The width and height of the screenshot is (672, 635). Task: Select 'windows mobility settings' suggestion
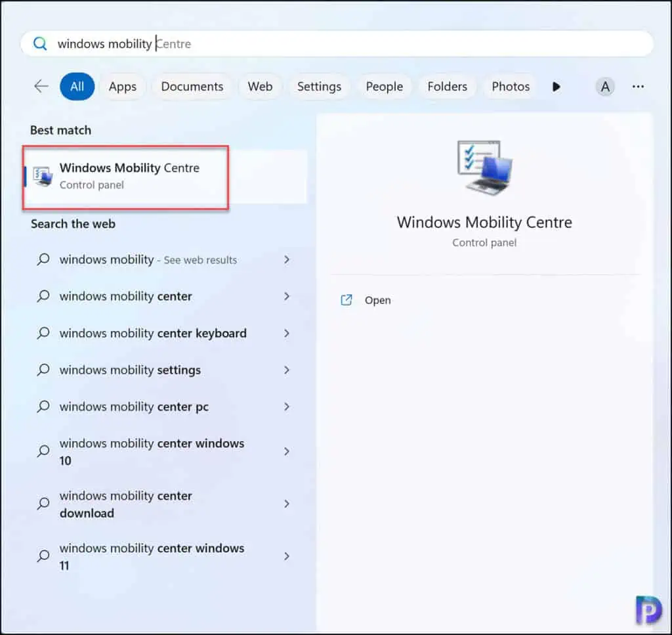pyautogui.click(x=165, y=370)
